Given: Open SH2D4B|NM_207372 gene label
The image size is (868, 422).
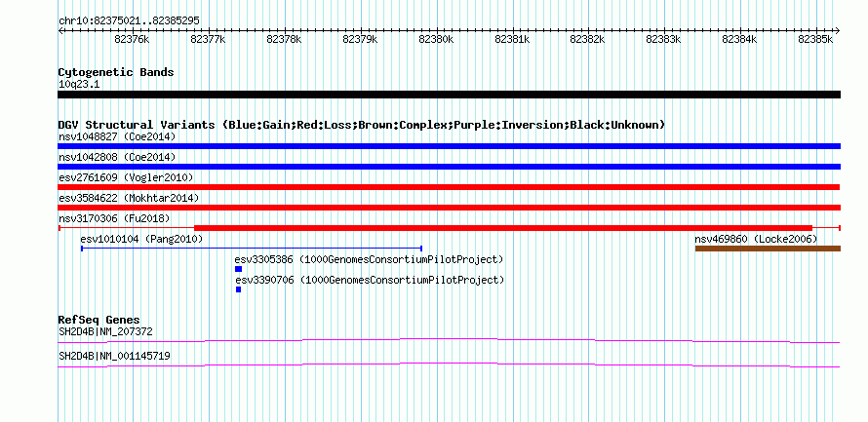Looking at the screenshot, I should [105, 331].
